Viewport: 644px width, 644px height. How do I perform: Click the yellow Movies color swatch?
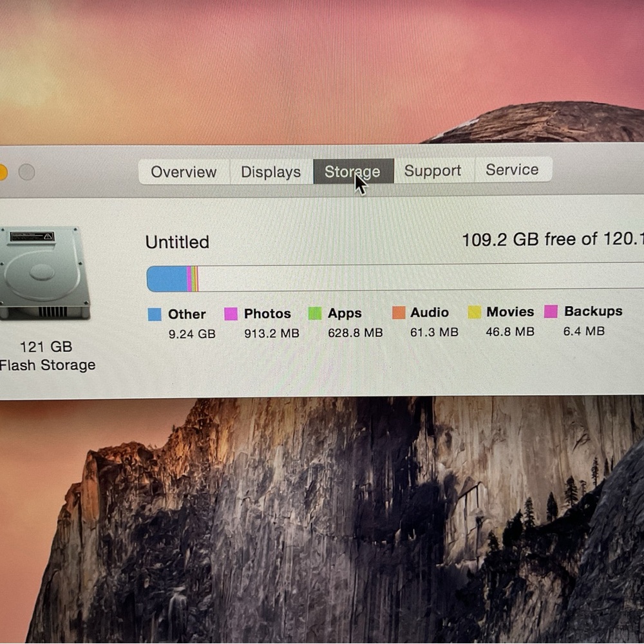point(475,312)
